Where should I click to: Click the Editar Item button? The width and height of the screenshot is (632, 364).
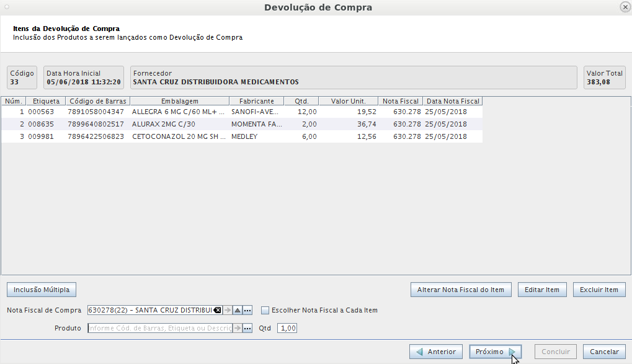click(541, 290)
